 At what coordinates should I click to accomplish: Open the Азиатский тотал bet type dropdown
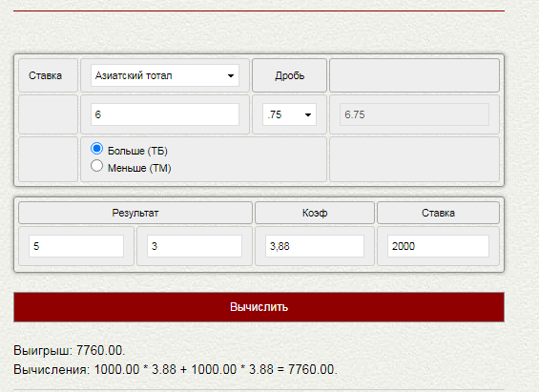165,75
